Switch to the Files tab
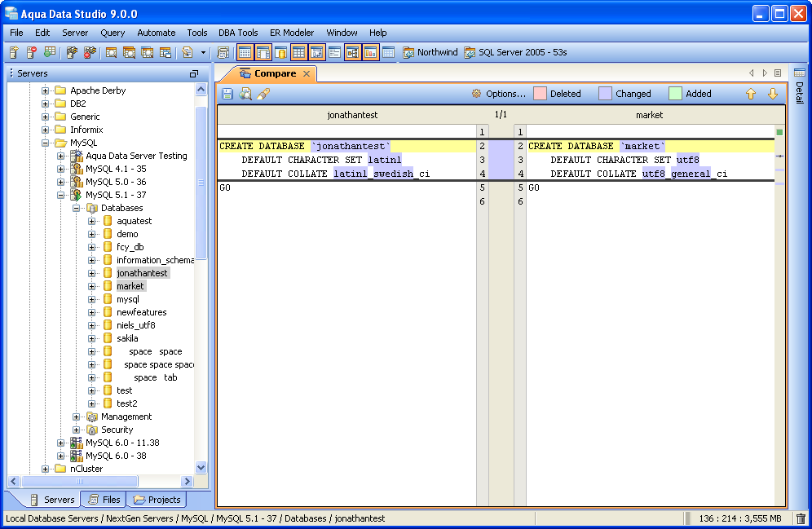Image resolution: width=812 pixels, height=529 pixels. click(104, 500)
